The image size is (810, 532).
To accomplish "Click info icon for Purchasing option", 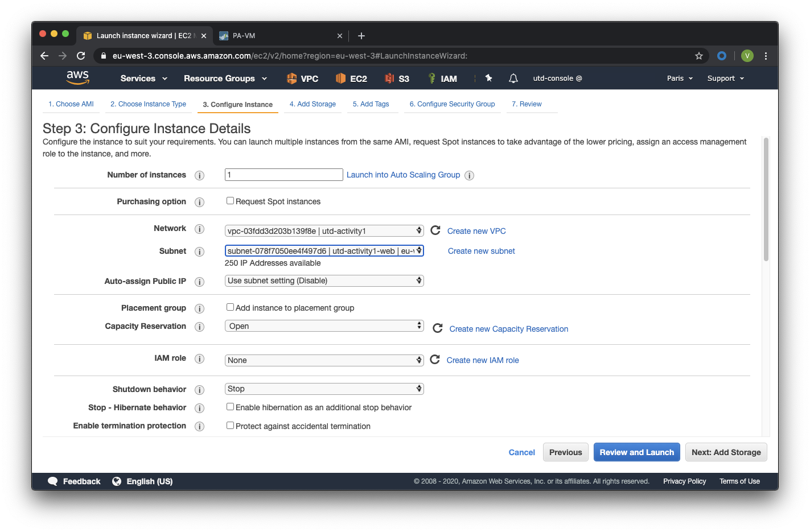I will click(199, 202).
